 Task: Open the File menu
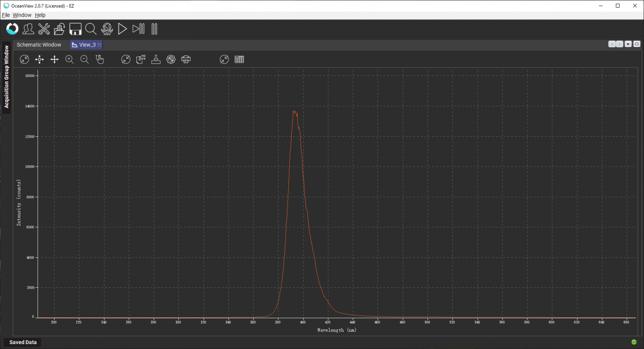6,15
